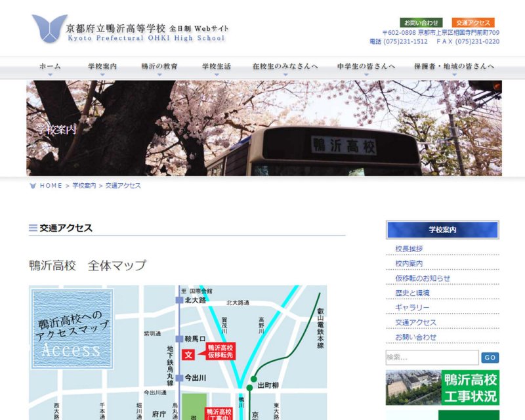Expand the 学校案内 navigation dropdown
Viewport: 525px width, 420px height.
tap(102, 67)
